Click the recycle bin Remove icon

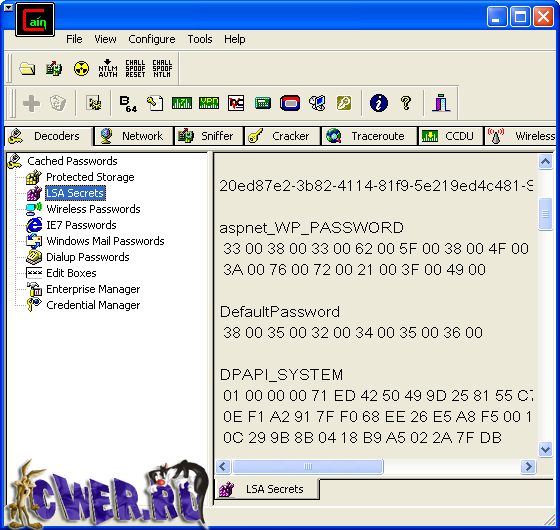tap(58, 104)
